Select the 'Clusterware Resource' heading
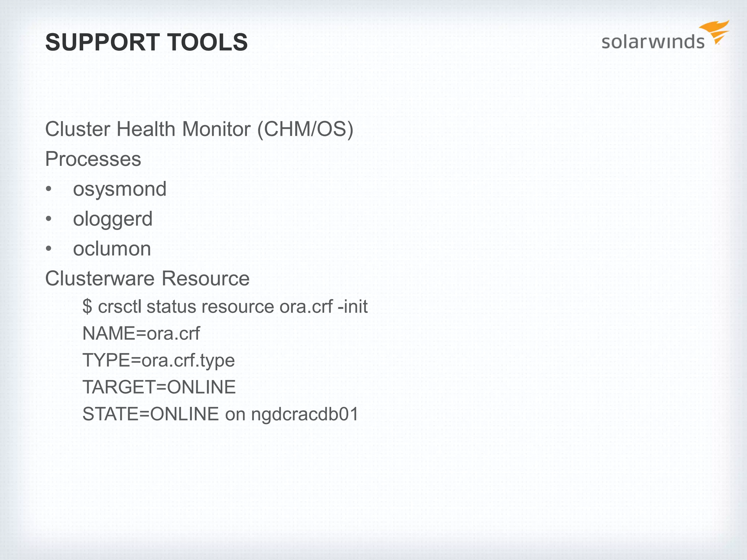The width and height of the screenshot is (747, 560). tap(147, 279)
